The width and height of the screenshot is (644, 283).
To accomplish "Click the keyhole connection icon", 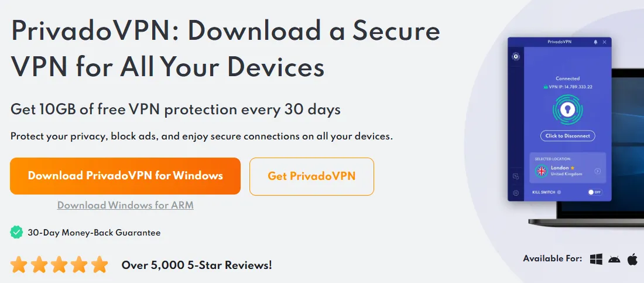I will [567, 110].
